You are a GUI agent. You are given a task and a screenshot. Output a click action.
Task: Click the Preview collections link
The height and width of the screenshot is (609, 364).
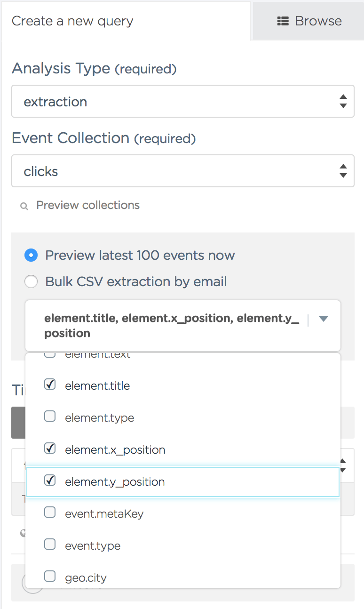click(87, 205)
